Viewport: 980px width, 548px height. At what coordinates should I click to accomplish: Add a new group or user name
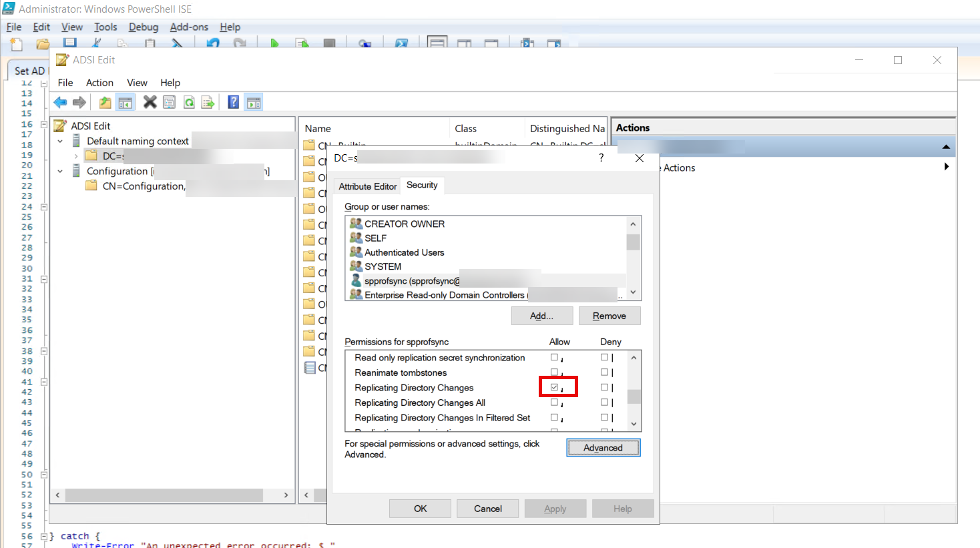tap(541, 315)
